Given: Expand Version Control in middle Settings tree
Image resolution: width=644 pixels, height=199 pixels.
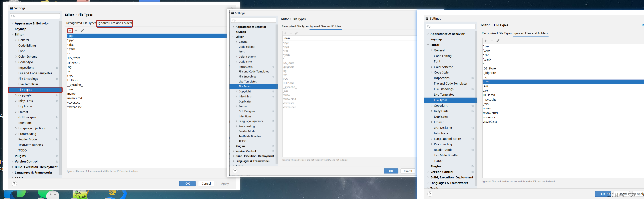Looking at the screenshot, I should pos(233,151).
